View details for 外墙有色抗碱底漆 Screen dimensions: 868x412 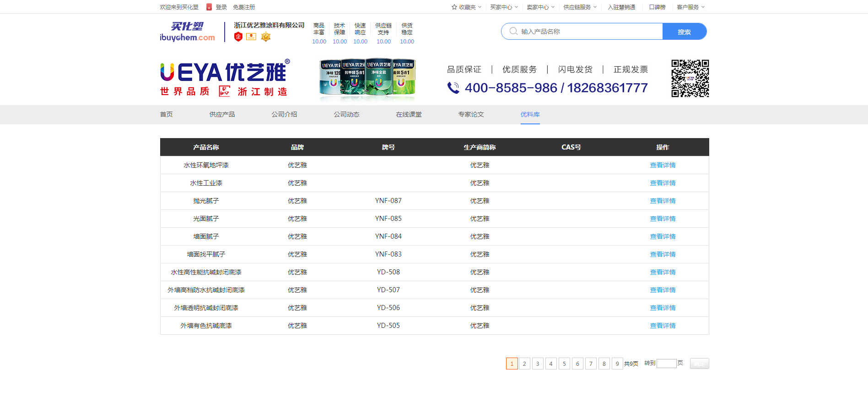point(663,326)
